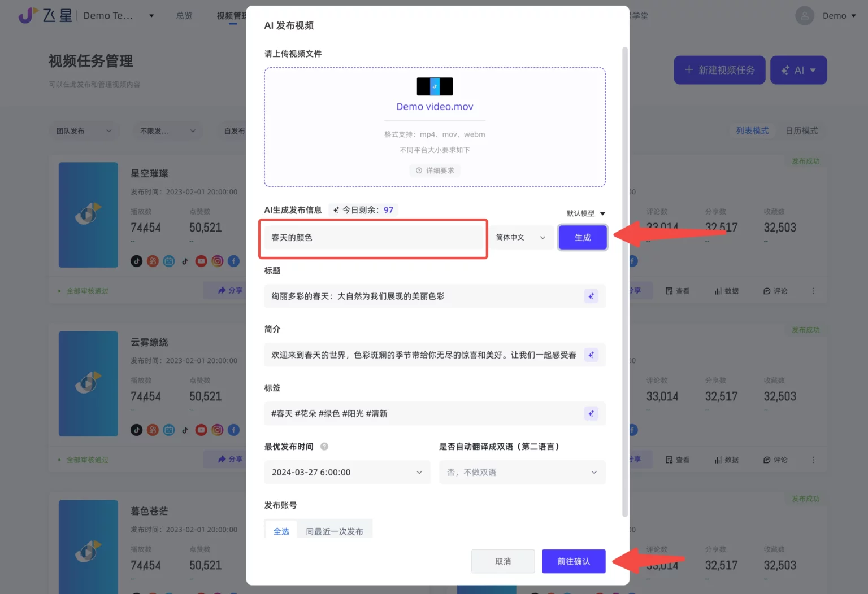Enable 全选 under 发布账号

(281, 531)
